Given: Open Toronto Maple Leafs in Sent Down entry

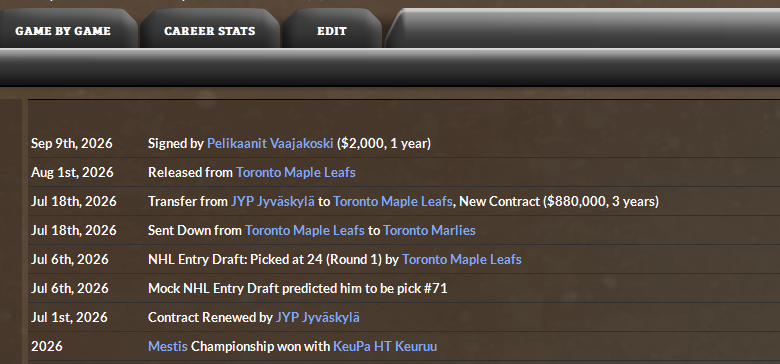Looking at the screenshot, I should 305,230.
